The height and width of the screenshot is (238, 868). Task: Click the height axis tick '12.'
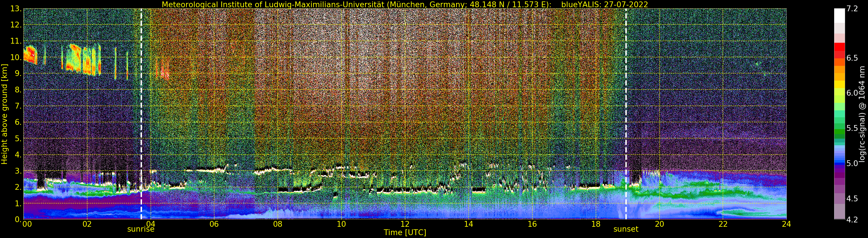coord(16,25)
